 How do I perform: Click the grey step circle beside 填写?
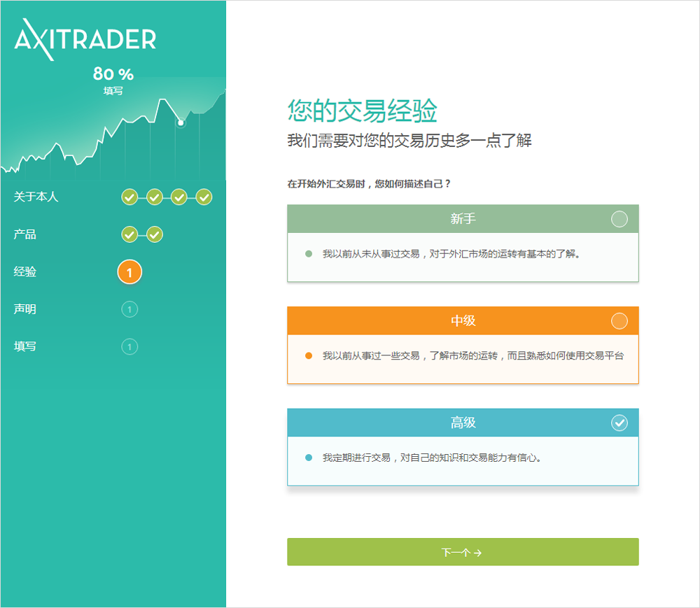pyautogui.click(x=129, y=346)
